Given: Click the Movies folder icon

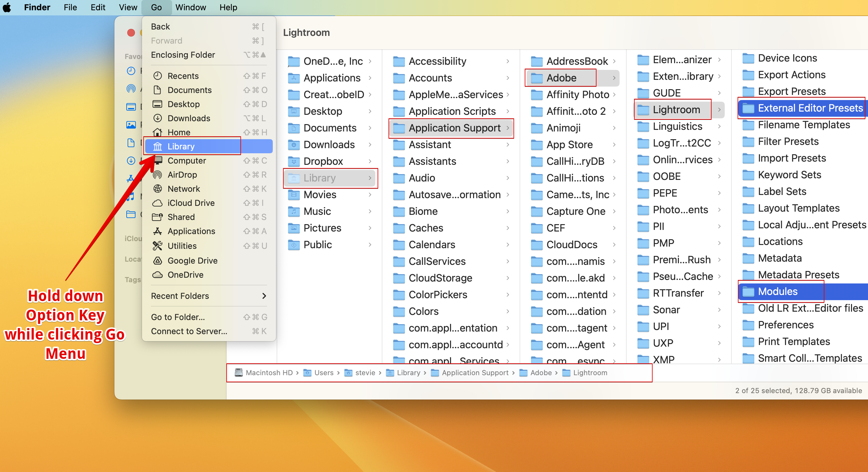Looking at the screenshot, I should pos(294,195).
